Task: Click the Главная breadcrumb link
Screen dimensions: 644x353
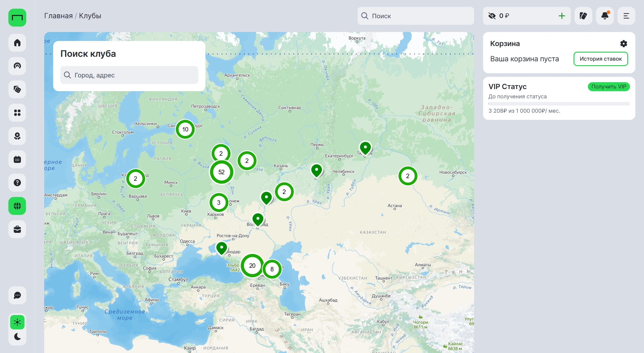Action: [x=59, y=16]
